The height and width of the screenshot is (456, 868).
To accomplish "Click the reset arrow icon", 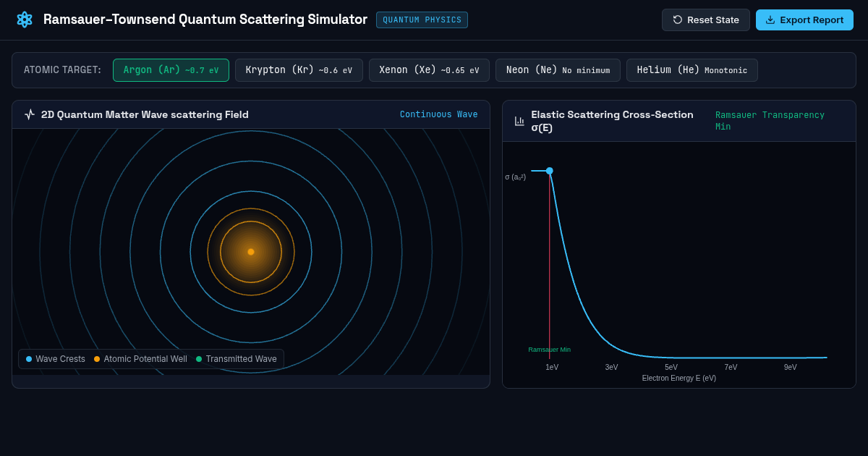I will tap(678, 20).
